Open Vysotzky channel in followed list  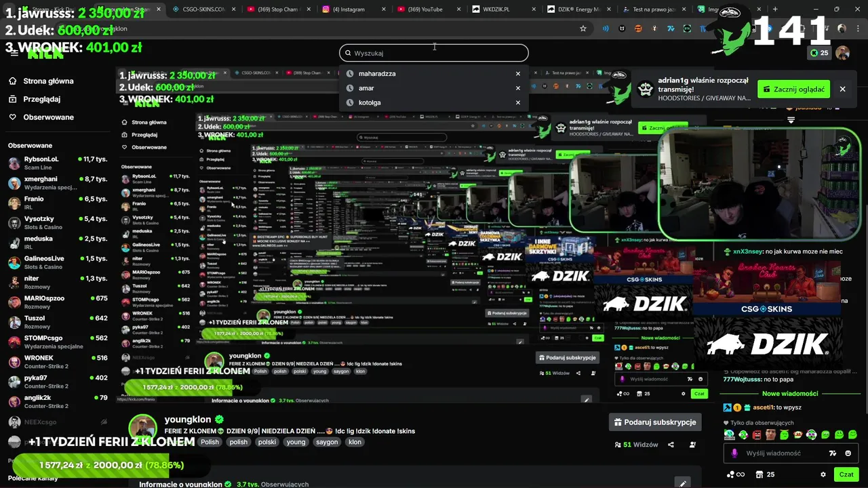pyautogui.click(x=58, y=223)
